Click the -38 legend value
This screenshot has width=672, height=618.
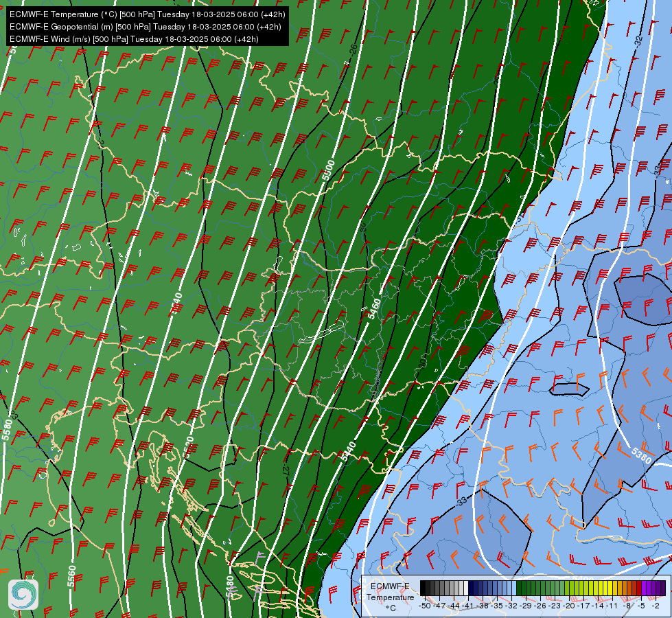click(x=482, y=606)
